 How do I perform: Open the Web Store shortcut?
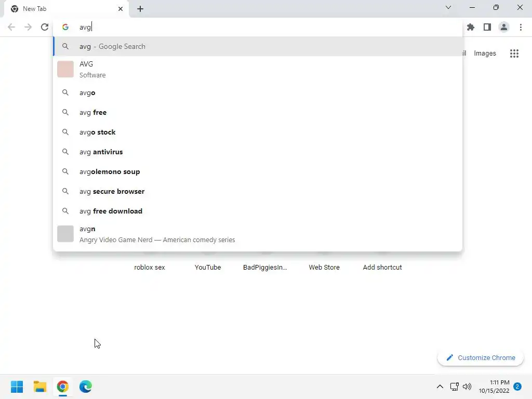(x=324, y=268)
